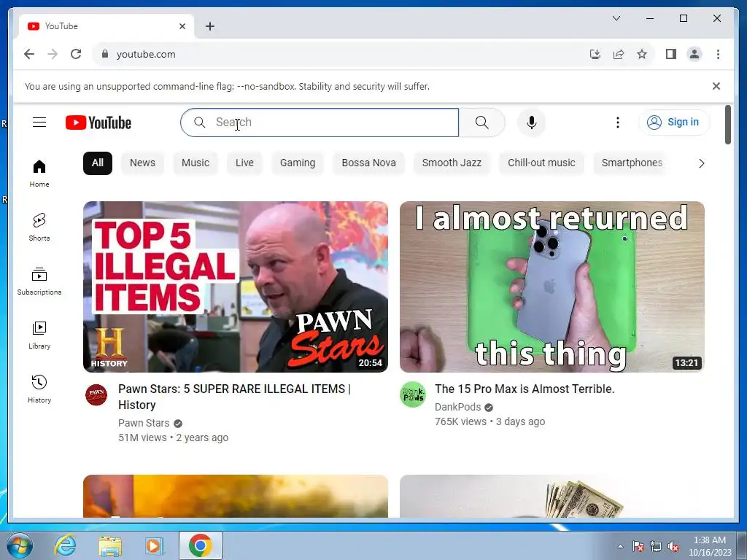747x560 pixels.
Task: Open History from sidebar
Action: pyautogui.click(x=39, y=389)
